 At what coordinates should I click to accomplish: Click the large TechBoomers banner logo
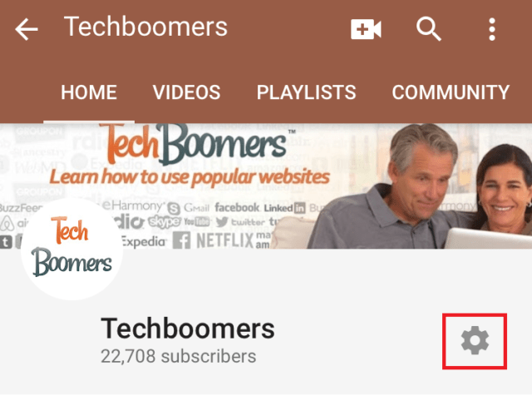(195, 145)
